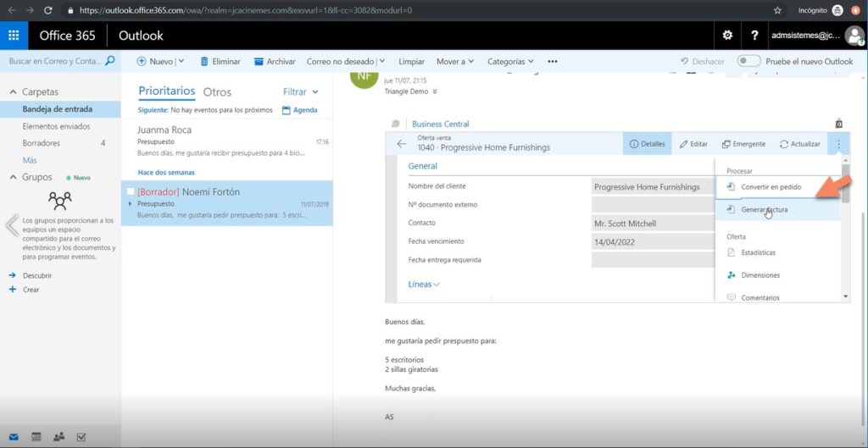Click the Eliminar button in toolbar
The width and height of the screenshot is (868, 448).
click(x=220, y=61)
